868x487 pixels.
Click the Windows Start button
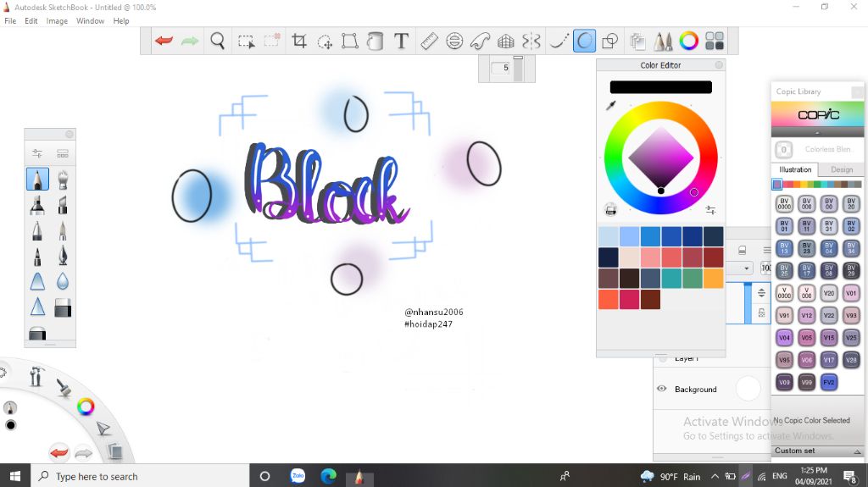pos(15,476)
